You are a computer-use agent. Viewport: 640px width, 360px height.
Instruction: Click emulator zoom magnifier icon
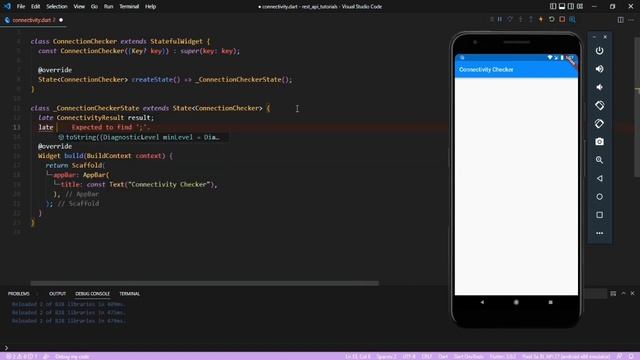click(599, 160)
